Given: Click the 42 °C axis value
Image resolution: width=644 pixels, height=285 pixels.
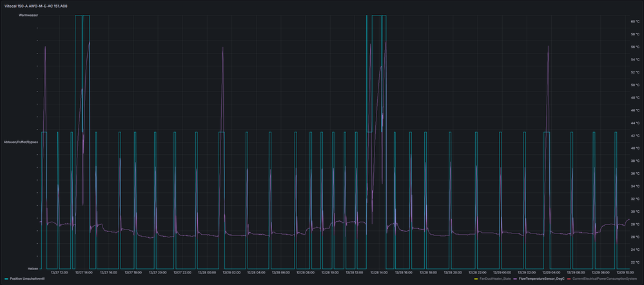Looking at the screenshot, I should click(635, 135).
